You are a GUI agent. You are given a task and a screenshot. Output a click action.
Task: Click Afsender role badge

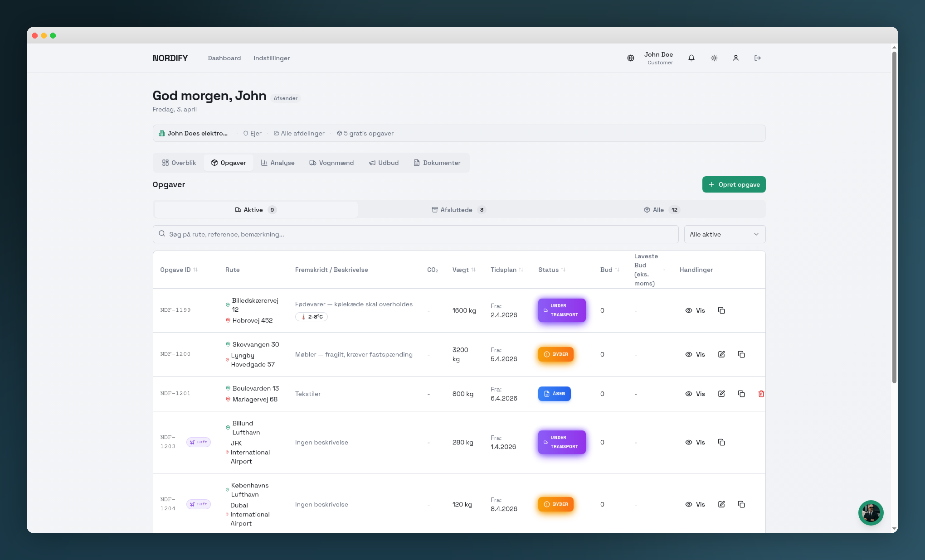point(286,98)
